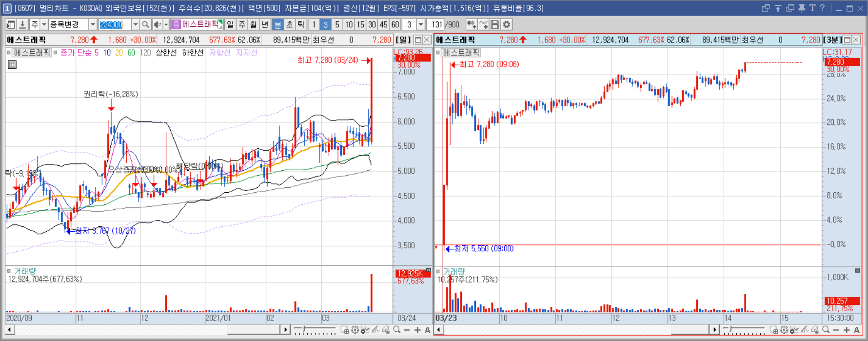Select 10 minute interval
Screen dimensions: 868x341
349,24
